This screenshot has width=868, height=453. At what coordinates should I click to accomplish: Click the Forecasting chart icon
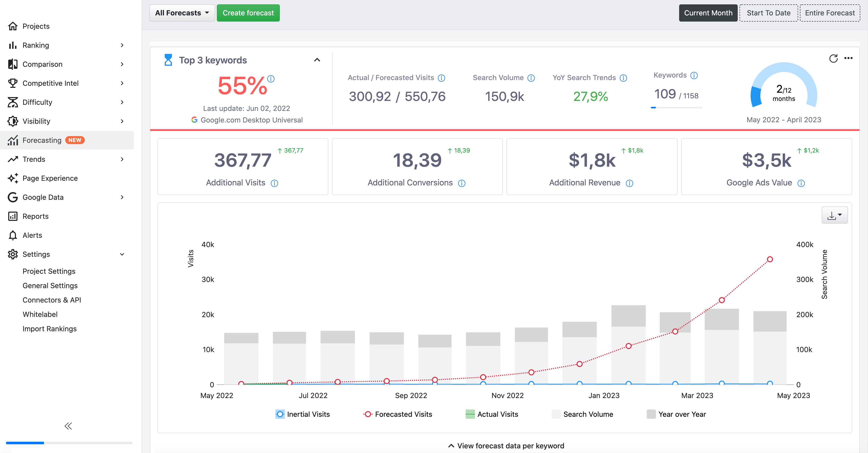tap(13, 140)
